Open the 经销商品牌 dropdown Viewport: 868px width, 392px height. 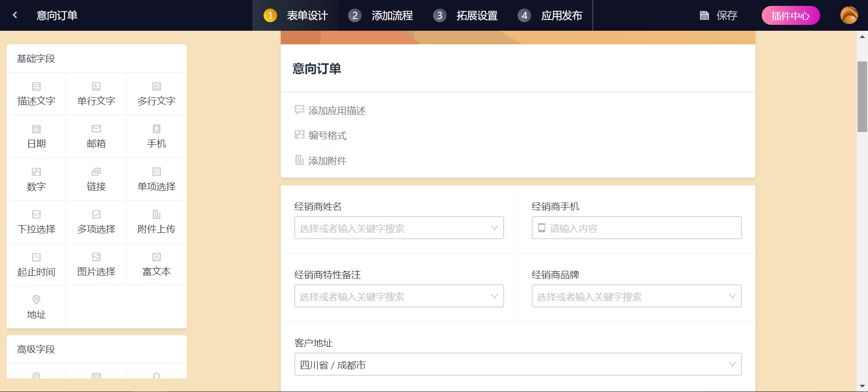[637, 296]
